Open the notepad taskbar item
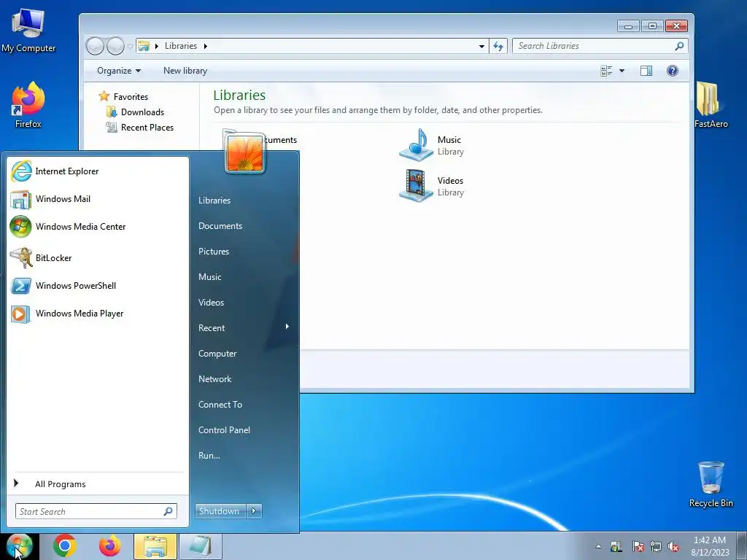747x560 pixels. pyautogui.click(x=200, y=546)
